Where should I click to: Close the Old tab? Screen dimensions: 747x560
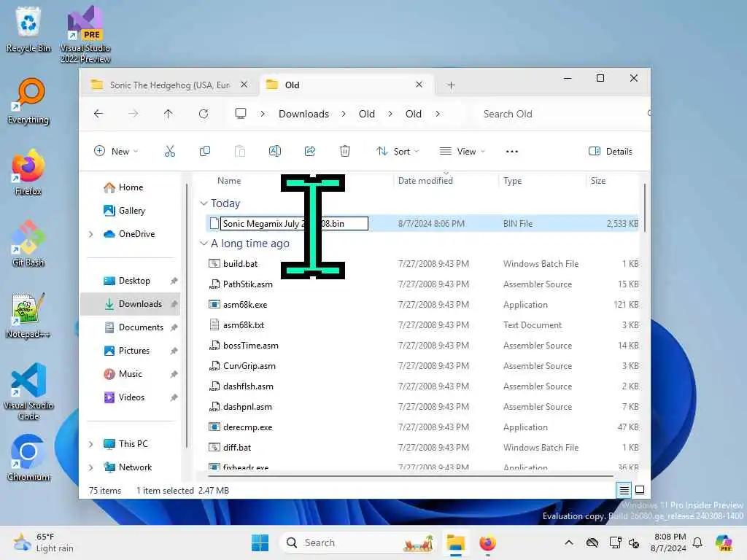coord(419,85)
